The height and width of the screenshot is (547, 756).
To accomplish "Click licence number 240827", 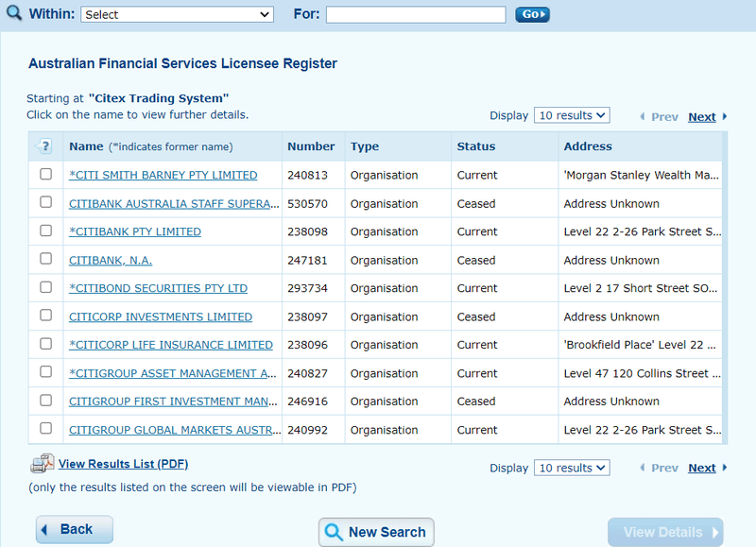I will (x=308, y=373).
